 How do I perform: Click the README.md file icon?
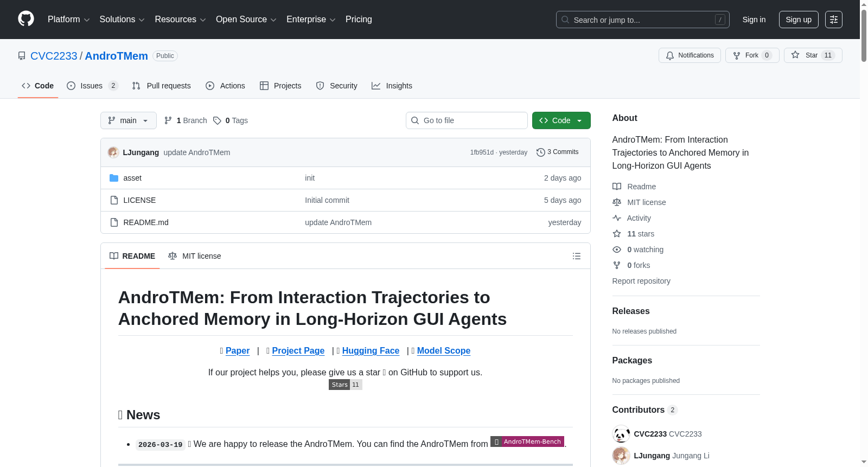[x=114, y=222]
